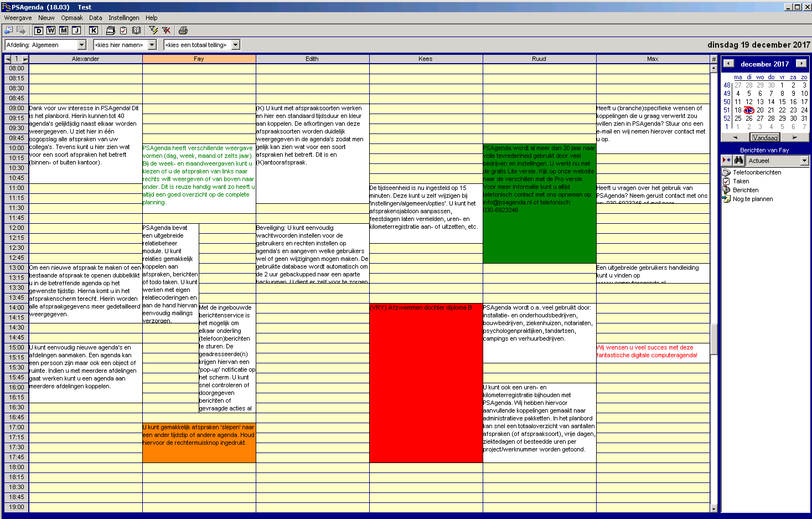Click the binoculars search icon in Berichten panel
The height and width of the screenshot is (519, 812).
739,161
